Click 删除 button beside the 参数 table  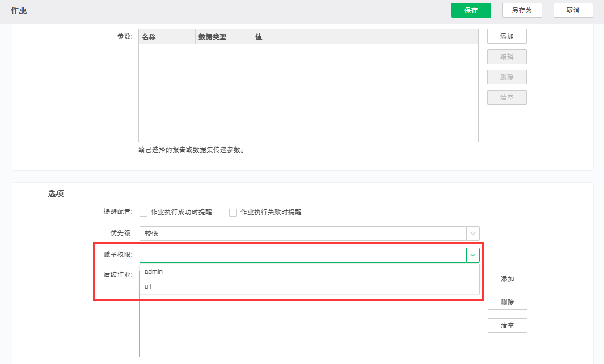506,77
